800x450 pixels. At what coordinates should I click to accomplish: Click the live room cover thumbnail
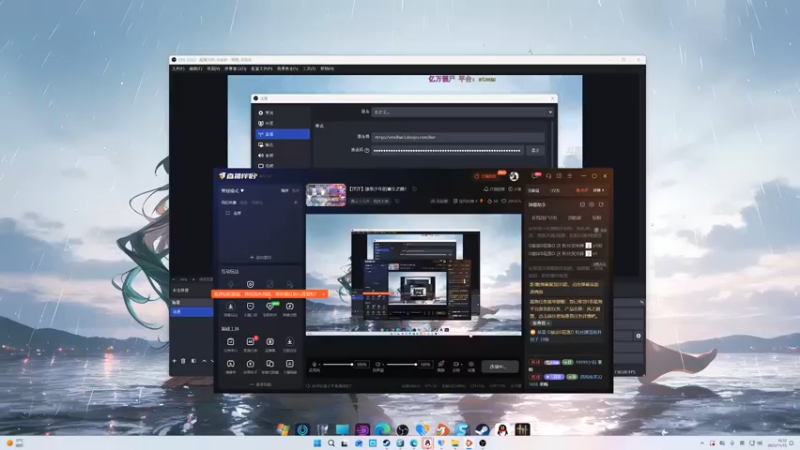point(326,195)
